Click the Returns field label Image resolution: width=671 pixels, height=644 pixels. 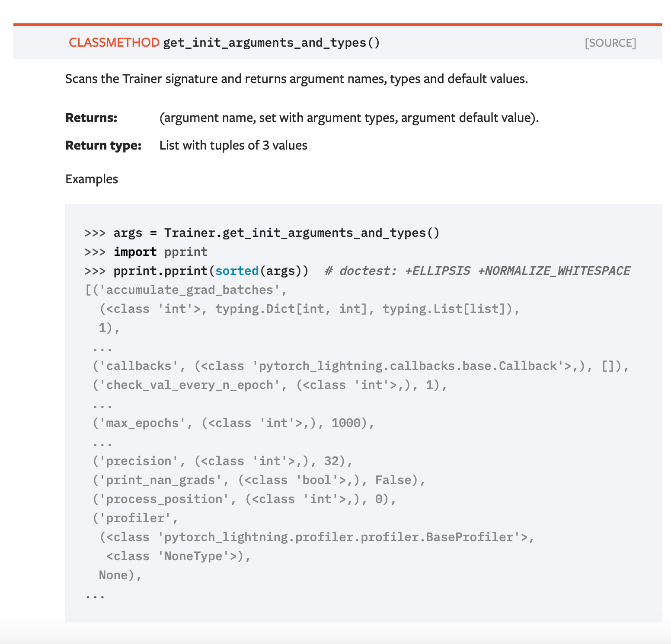(91, 118)
